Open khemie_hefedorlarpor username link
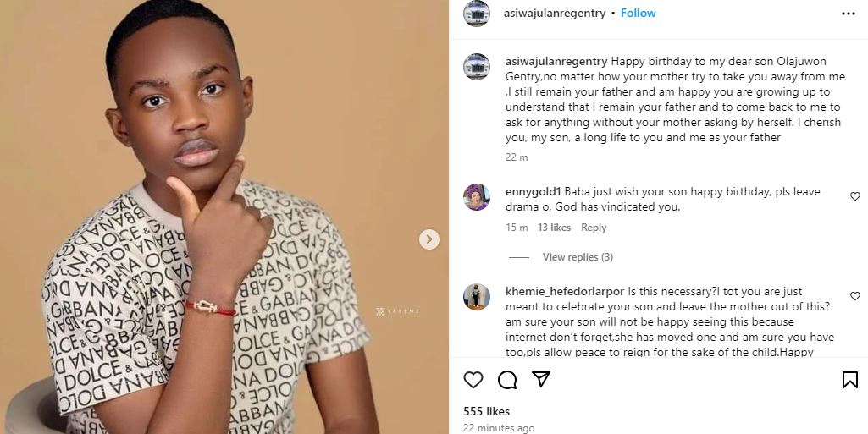This screenshot has width=868, height=434. point(566,292)
